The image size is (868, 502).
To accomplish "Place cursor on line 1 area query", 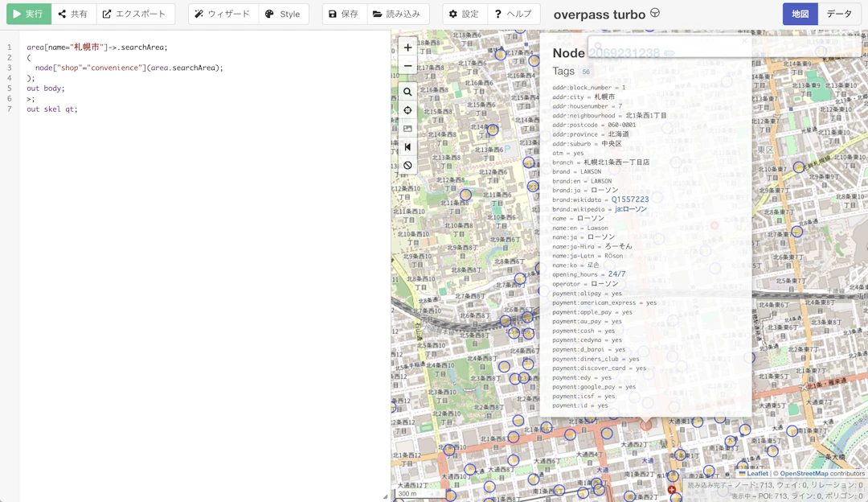I will pos(97,47).
